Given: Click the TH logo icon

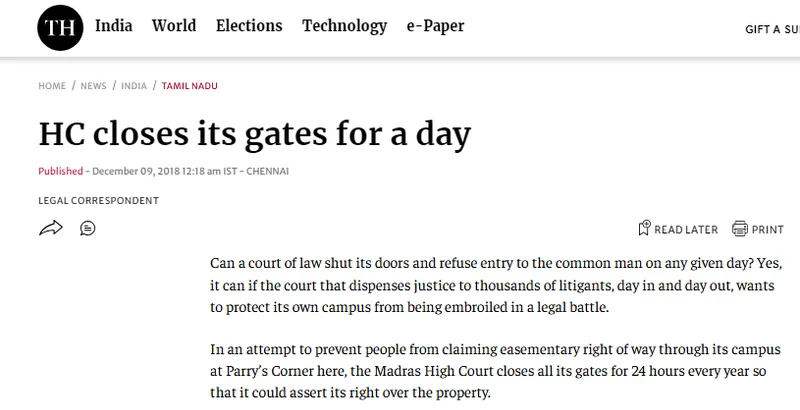Looking at the screenshot, I should [x=60, y=28].
